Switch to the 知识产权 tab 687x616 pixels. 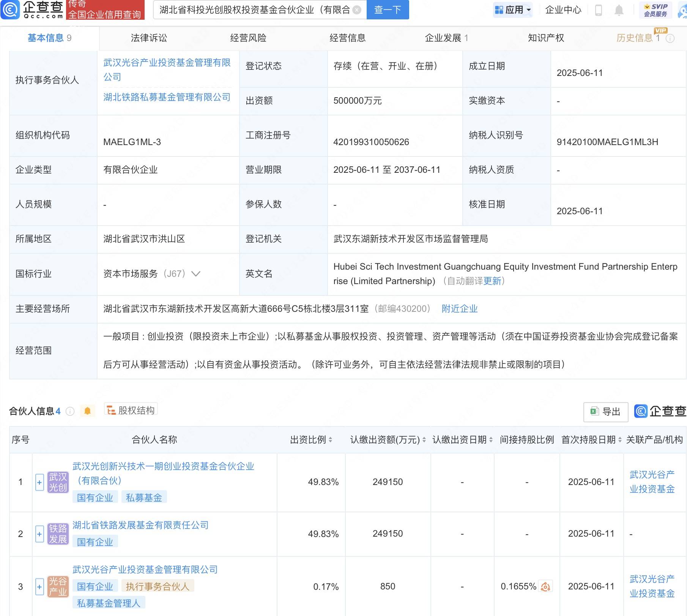pyautogui.click(x=546, y=38)
